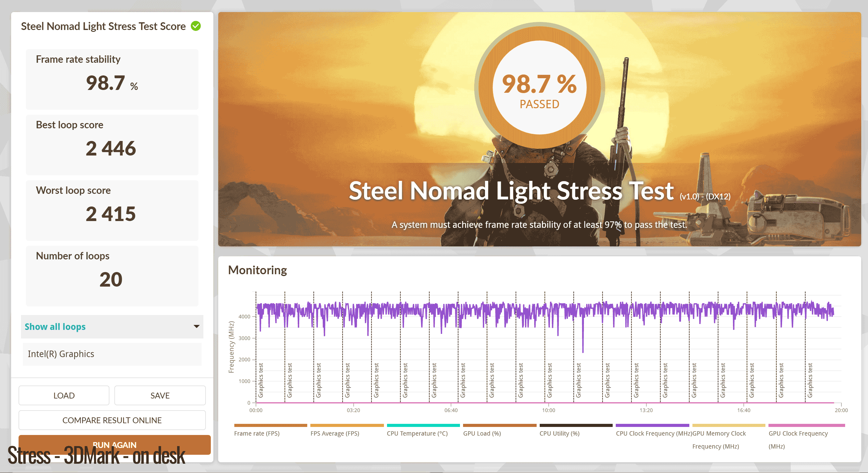
Task: Click the 4000 frequency axis label
Action: (x=244, y=316)
